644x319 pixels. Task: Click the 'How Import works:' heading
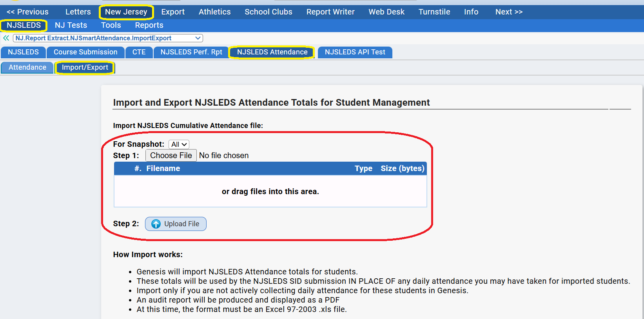(x=148, y=254)
